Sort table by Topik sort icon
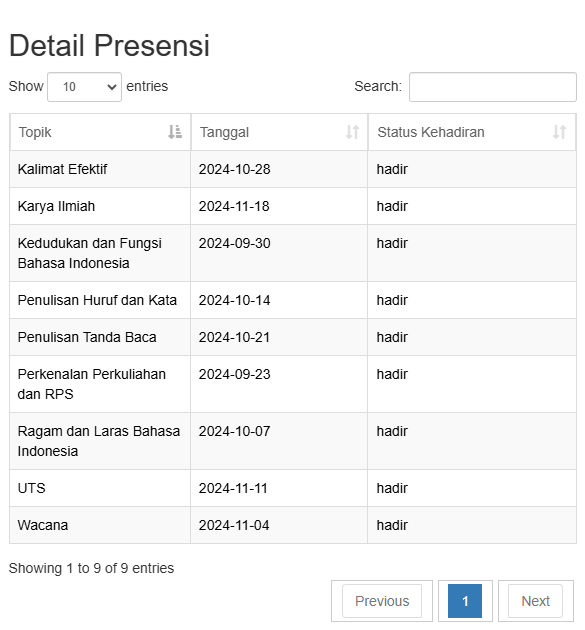This screenshot has width=585, height=630. pyautogui.click(x=175, y=132)
